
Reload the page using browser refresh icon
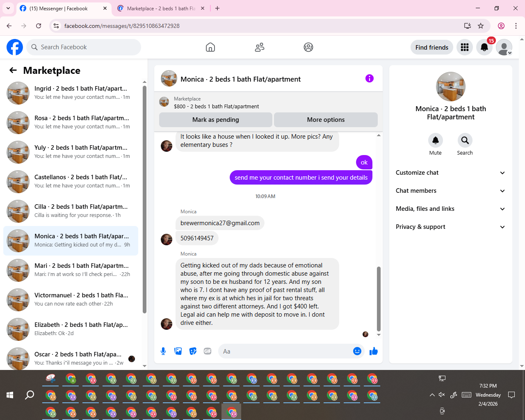[39, 26]
